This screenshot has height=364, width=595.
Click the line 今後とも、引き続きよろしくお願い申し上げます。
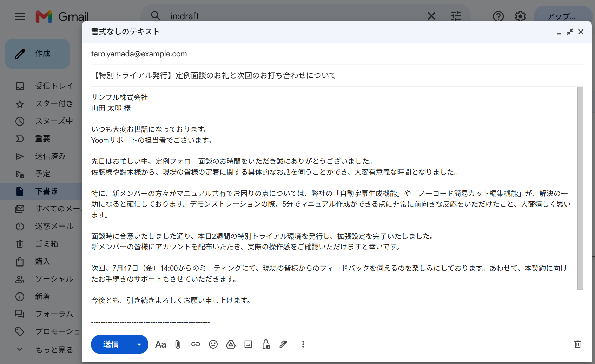pyautogui.click(x=172, y=301)
